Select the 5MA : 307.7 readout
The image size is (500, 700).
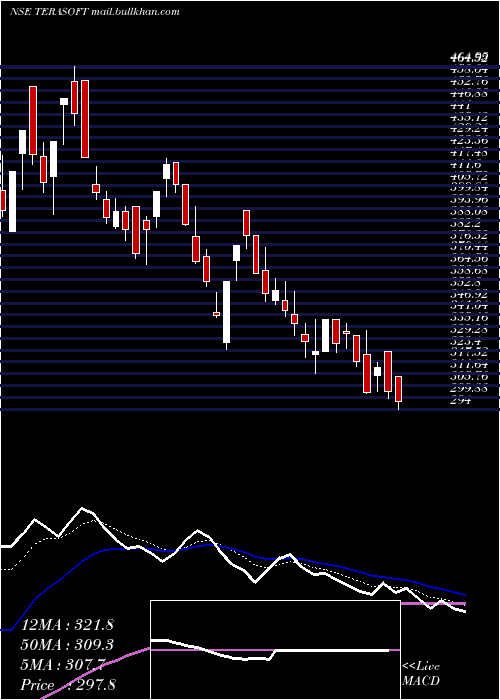click(x=63, y=665)
